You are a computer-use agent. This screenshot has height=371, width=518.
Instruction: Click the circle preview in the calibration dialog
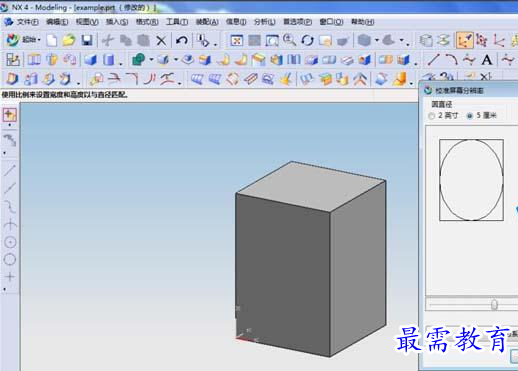(x=471, y=180)
